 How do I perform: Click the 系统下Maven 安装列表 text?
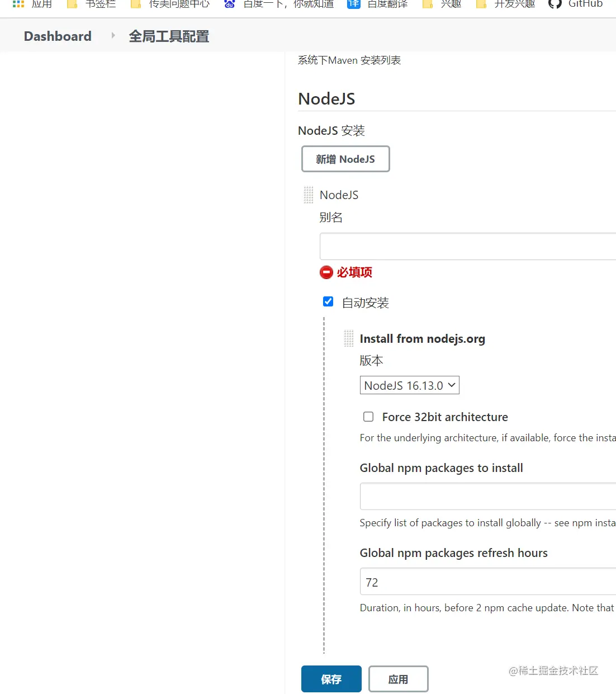(349, 60)
